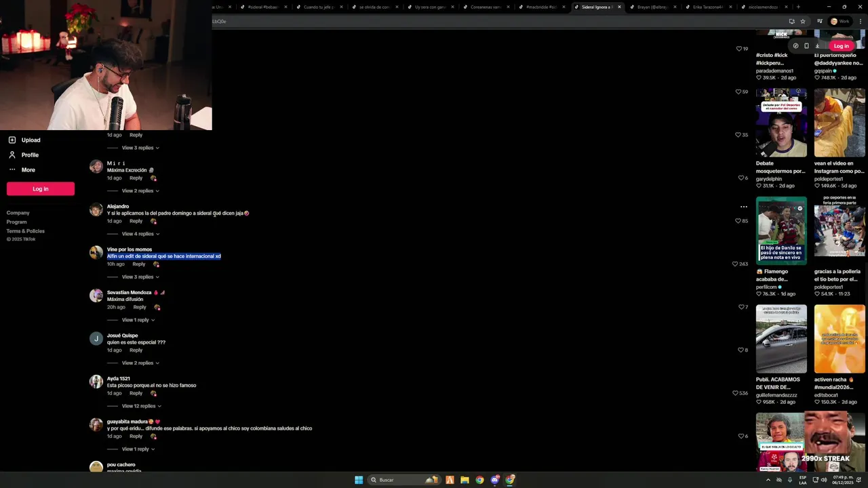Open File Explorer from the taskbar
The image size is (868, 488).
465,480
